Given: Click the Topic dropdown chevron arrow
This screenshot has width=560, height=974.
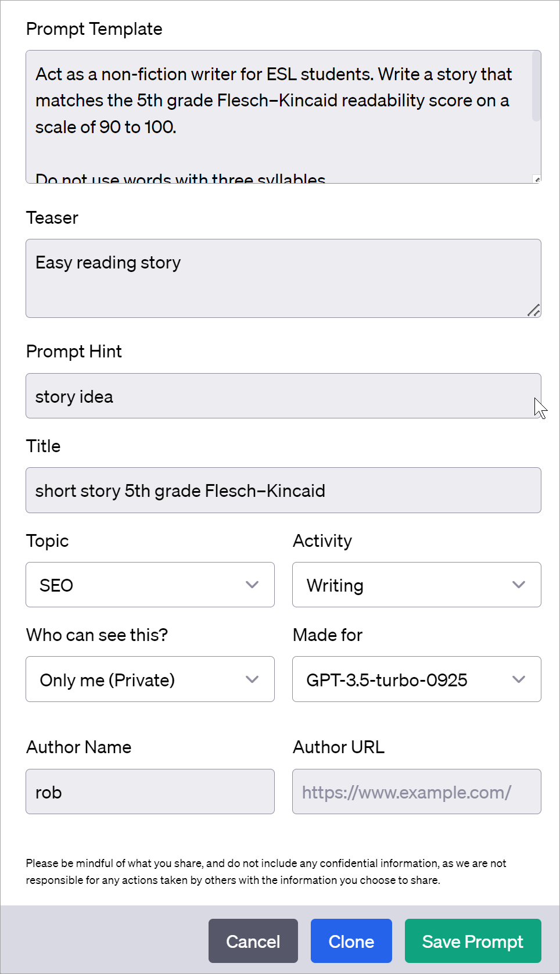Looking at the screenshot, I should pyautogui.click(x=252, y=585).
